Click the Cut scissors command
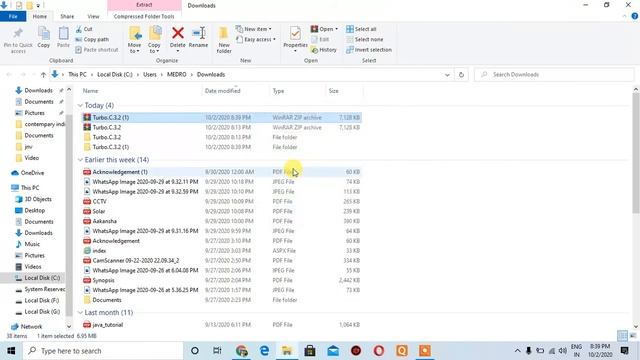Screen dimensions: 640x360 point(84,29)
